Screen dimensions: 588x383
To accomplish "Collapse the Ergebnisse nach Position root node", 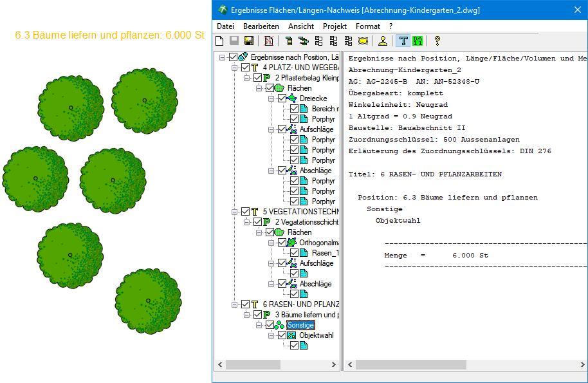I will [x=223, y=57].
